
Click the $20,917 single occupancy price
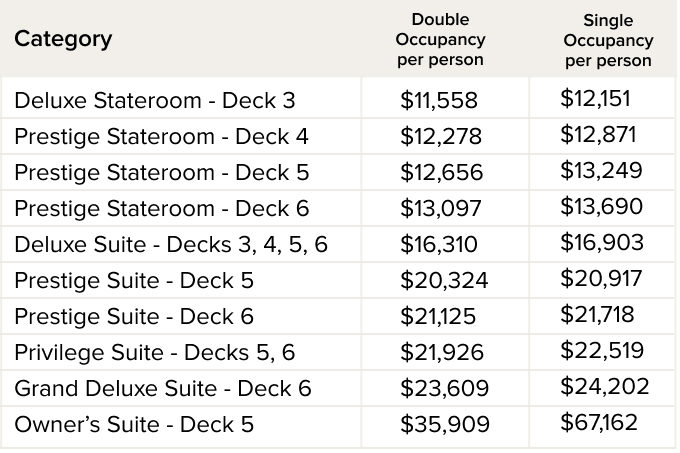coord(601,279)
